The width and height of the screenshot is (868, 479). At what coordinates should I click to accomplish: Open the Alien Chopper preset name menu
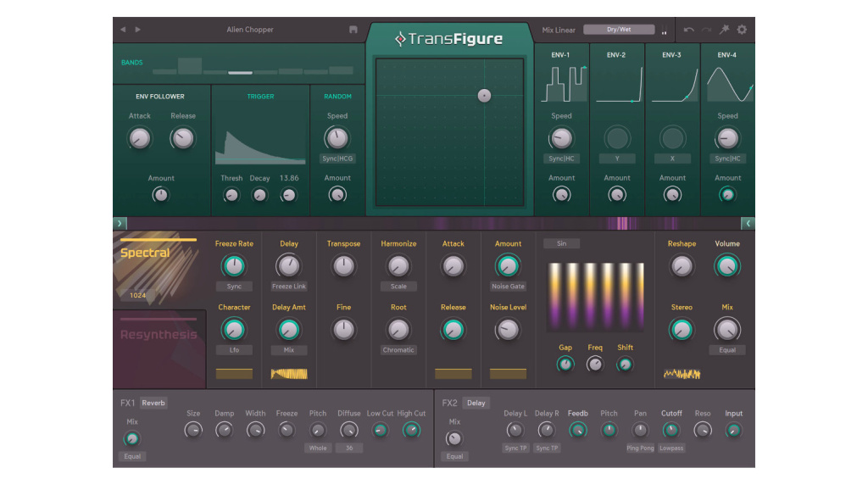[x=250, y=30]
